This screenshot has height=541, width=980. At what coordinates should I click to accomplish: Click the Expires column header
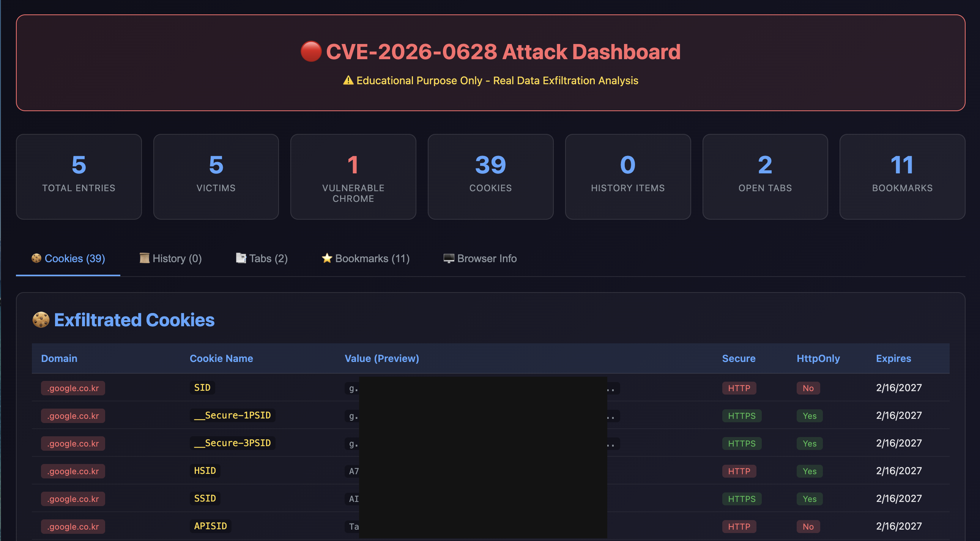coord(893,359)
